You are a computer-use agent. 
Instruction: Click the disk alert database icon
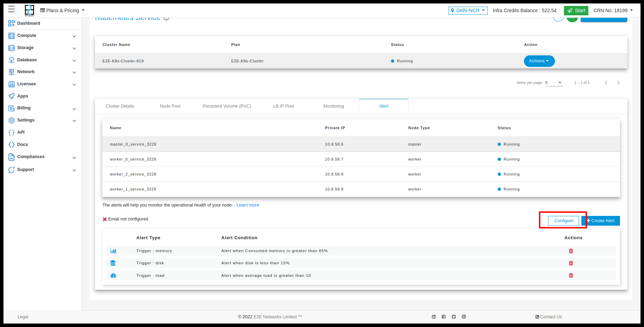coord(113,263)
